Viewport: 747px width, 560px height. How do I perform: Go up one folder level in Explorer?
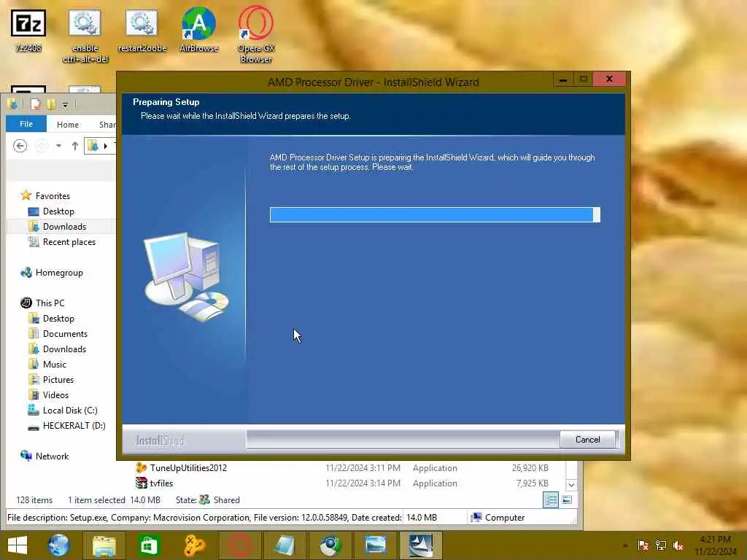[x=75, y=146]
